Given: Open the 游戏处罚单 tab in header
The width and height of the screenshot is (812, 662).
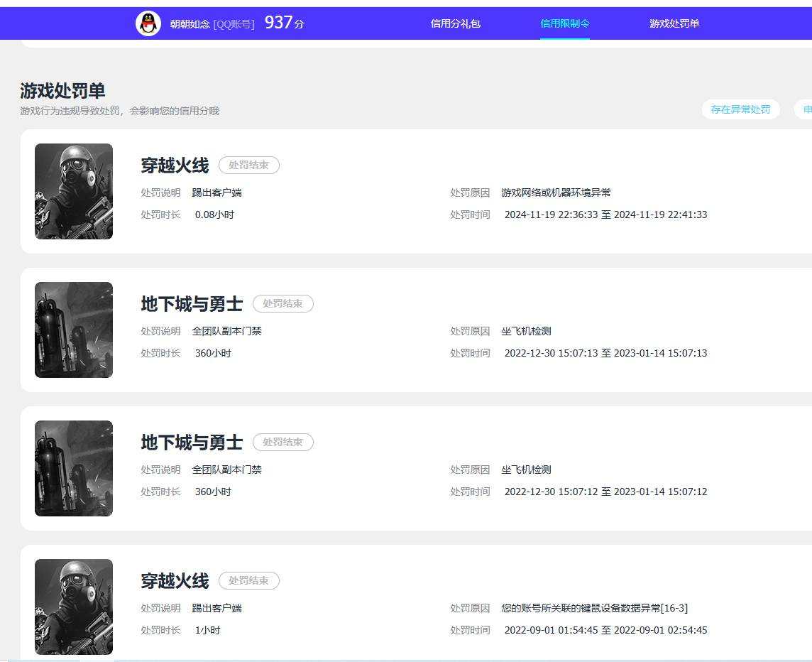Looking at the screenshot, I should coord(674,23).
